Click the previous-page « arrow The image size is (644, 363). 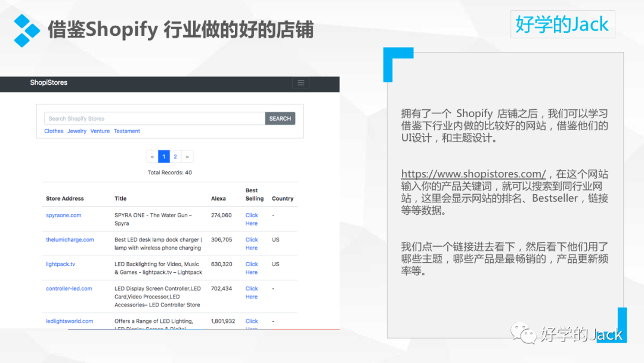pos(152,156)
